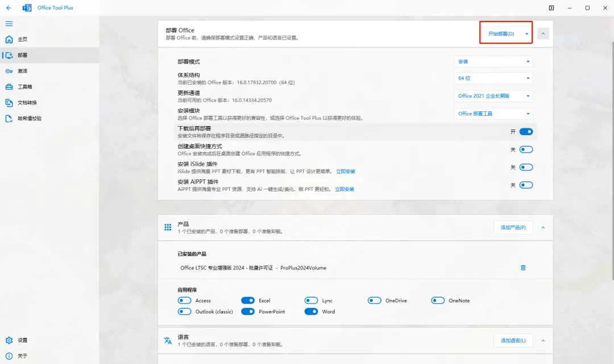
Task: Click the 开始部署(D) button
Action: click(x=501, y=34)
